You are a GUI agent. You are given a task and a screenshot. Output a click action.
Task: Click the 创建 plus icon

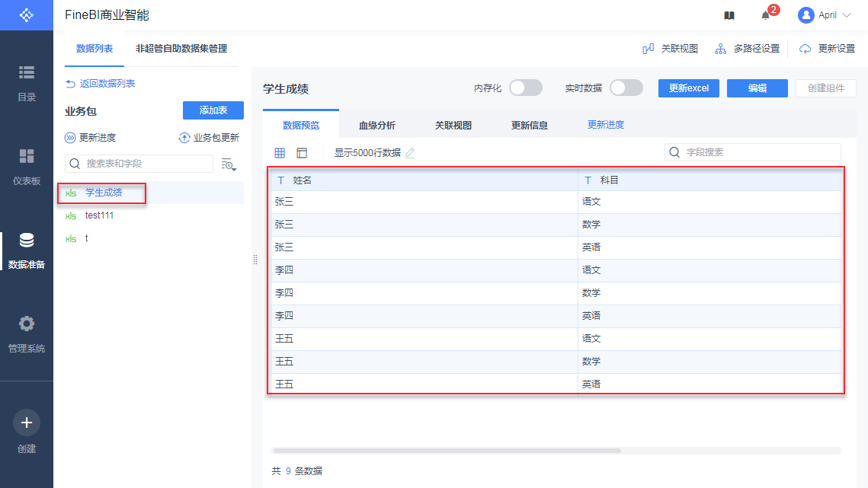click(27, 423)
